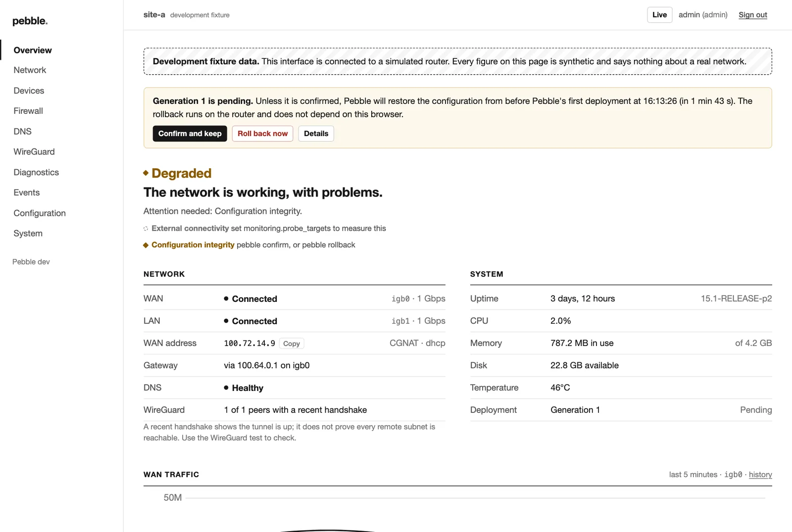Click Roll back now
The width and height of the screenshot is (792, 532).
(x=263, y=134)
